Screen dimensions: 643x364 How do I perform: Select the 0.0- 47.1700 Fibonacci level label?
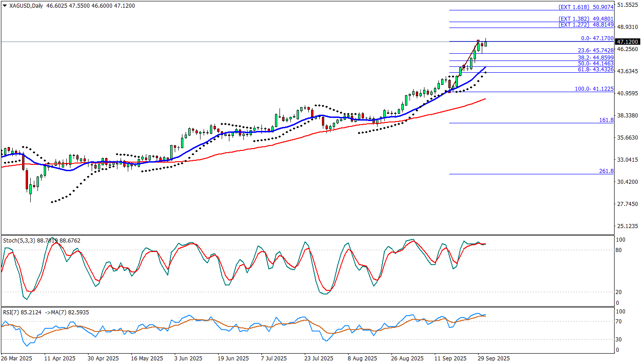click(597, 39)
